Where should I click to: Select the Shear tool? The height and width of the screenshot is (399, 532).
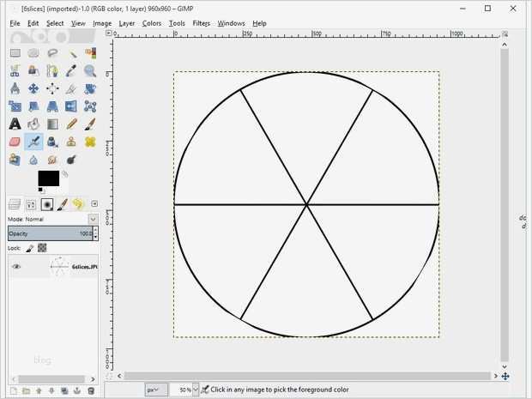pos(33,106)
